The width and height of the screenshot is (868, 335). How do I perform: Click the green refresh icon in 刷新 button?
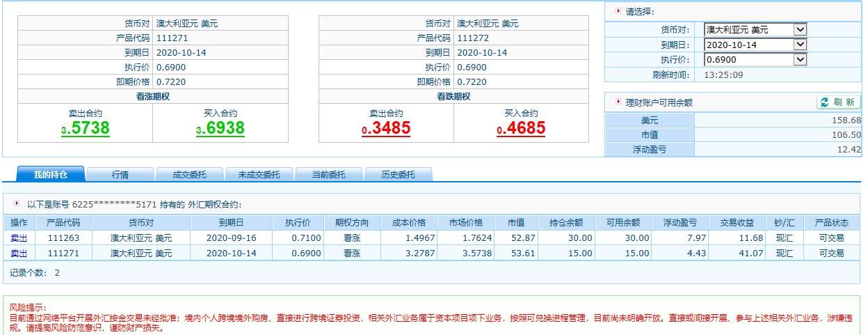pyautogui.click(x=825, y=102)
